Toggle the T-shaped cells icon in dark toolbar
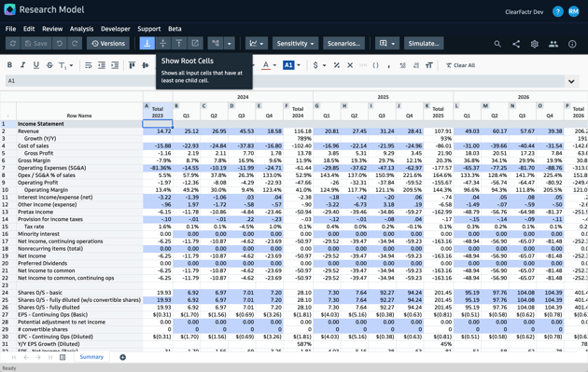 click(x=179, y=44)
